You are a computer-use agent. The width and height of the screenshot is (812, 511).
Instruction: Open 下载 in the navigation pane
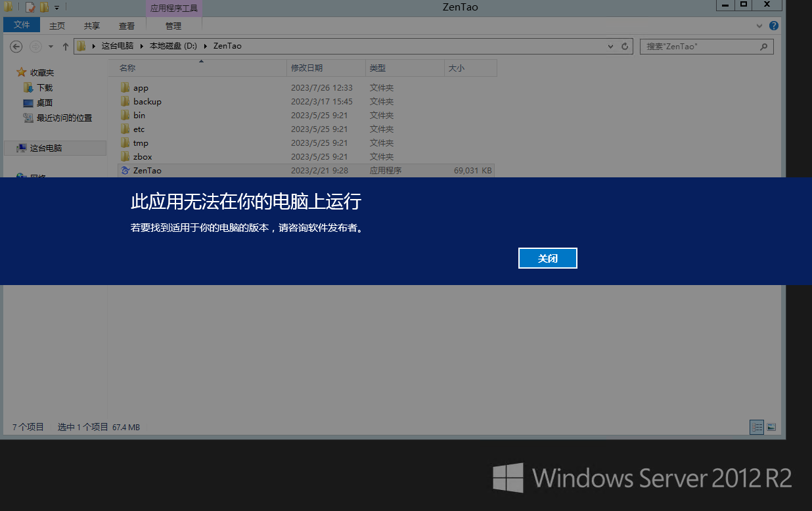pyautogui.click(x=45, y=87)
